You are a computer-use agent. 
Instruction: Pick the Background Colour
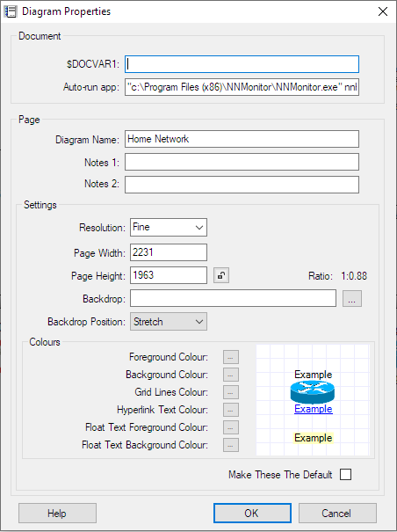click(231, 375)
